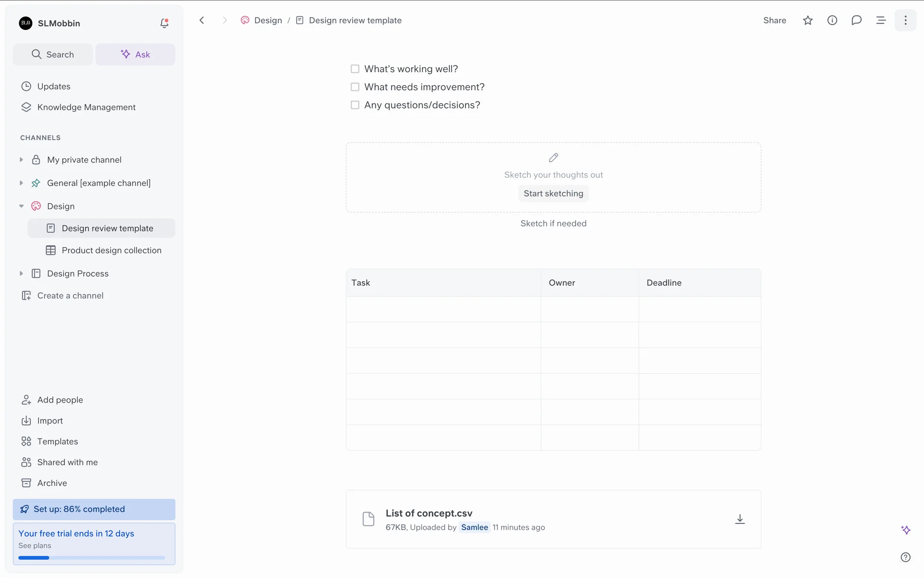Download the List of concept.csv file

740,519
